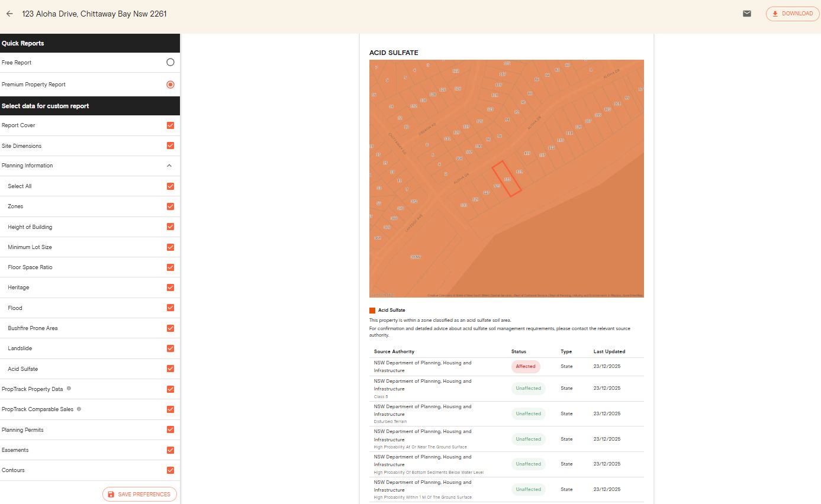821x504 pixels.
Task: Click 'High Probability At Or Near The Ground Surface'
Action: pyautogui.click(x=420, y=447)
